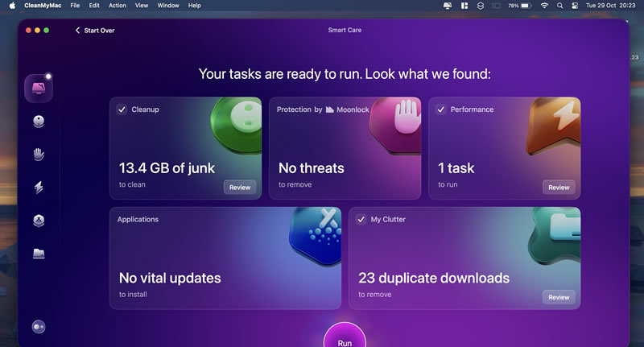Open Spotlight search in menu bar
Image resolution: width=644 pixels, height=347 pixels.
point(559,6)
